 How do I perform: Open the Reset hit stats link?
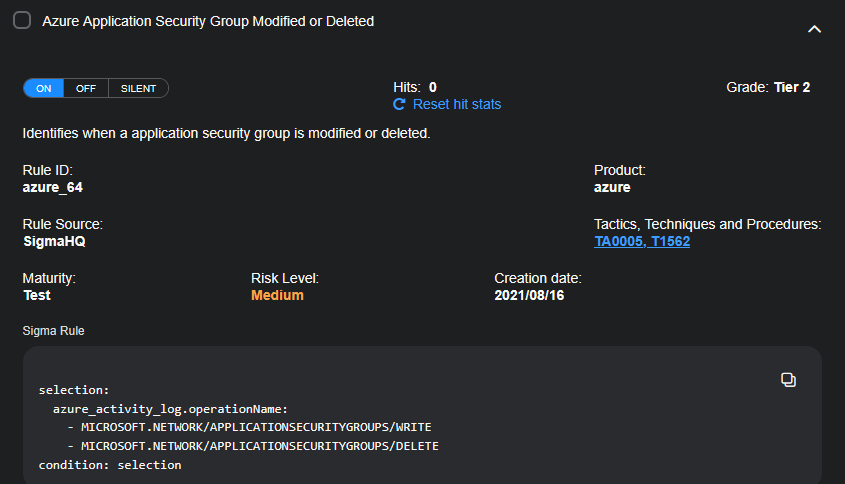pyautogui.click(x=457, y=104)
